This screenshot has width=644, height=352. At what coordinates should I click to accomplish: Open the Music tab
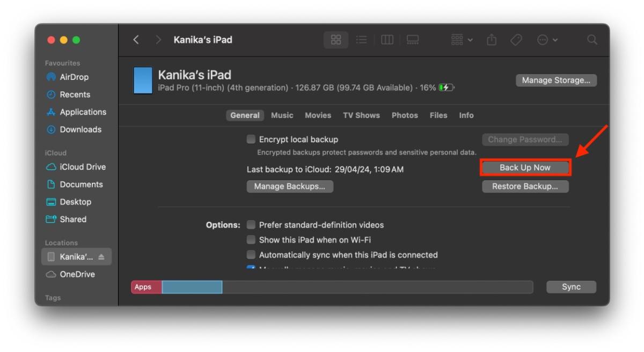click(x=282, y=115)
